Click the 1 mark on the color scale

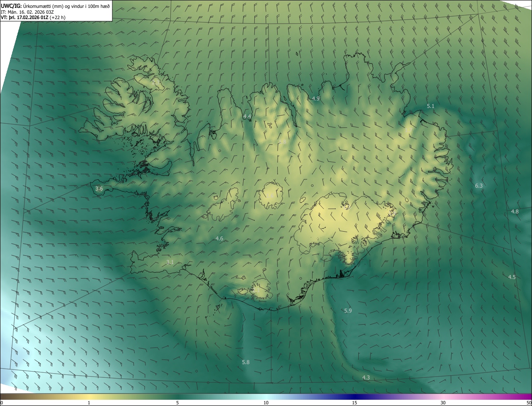pos(89,403)
